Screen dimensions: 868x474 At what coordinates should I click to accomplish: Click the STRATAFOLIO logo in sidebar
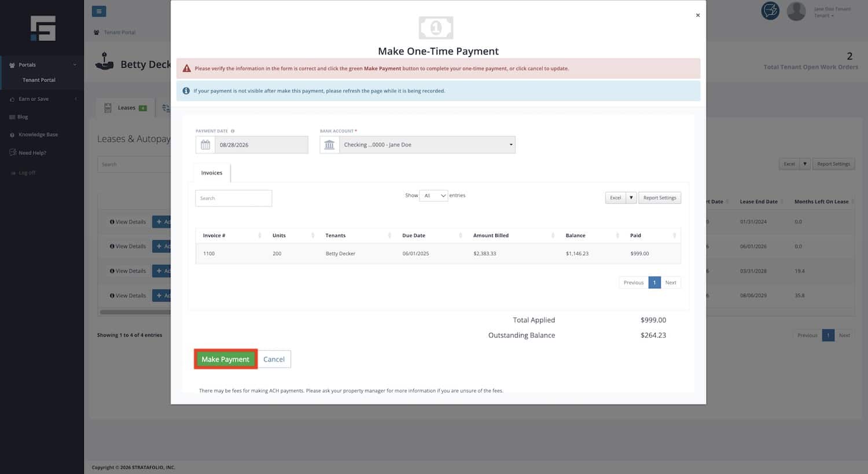pos(43,28)
